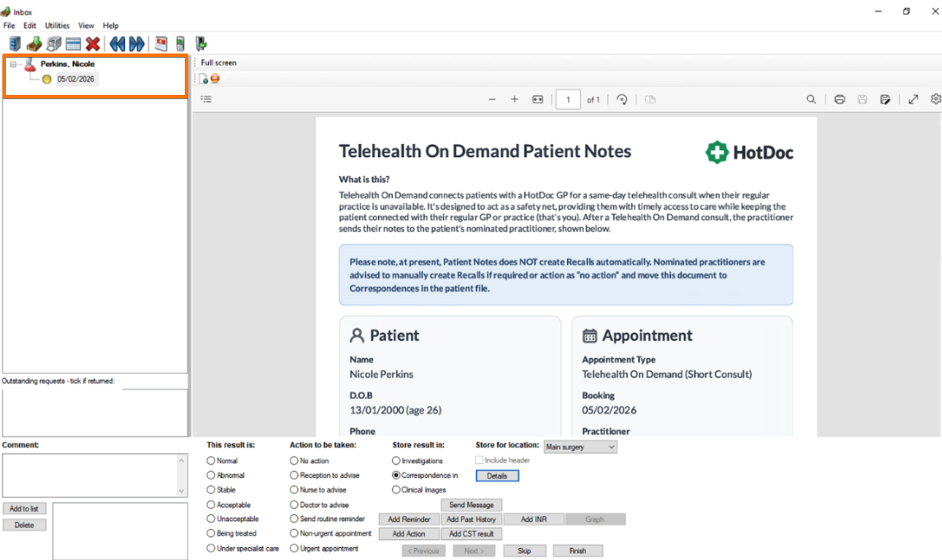942x560 pixels.
Task: Choose Doctor to advise radio button
Action: [294, 505]
